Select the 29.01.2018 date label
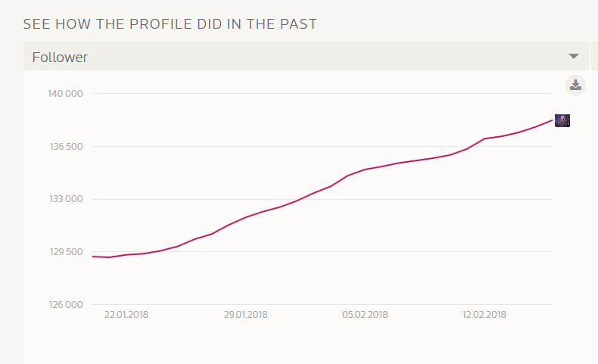This screenshot has width=598, height=364. click(245, 315)
